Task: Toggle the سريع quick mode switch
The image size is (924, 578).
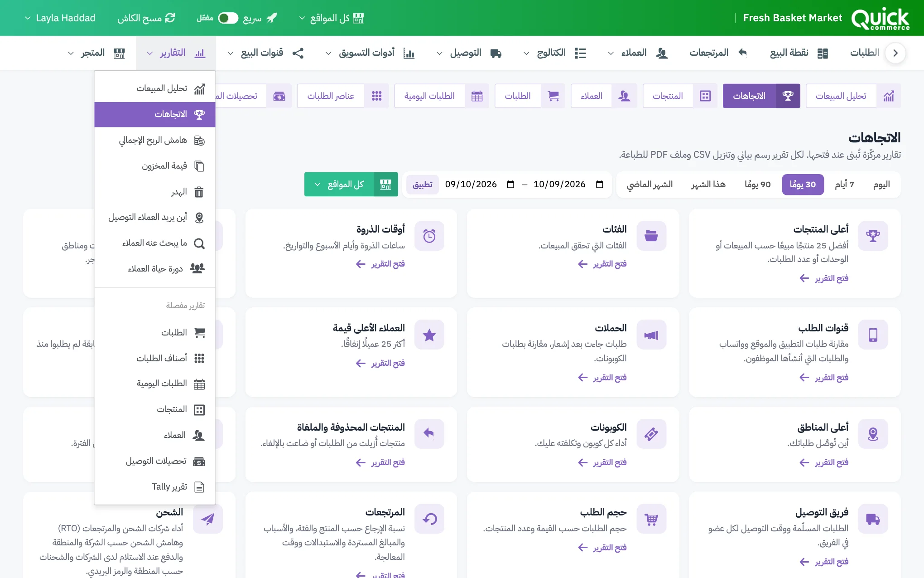Action: point(228,18)
